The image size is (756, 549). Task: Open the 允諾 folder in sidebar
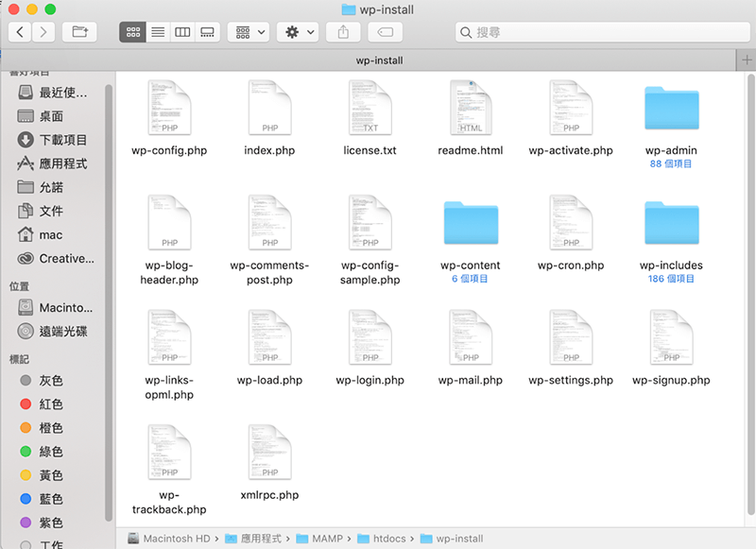click(x=41, y=187)
